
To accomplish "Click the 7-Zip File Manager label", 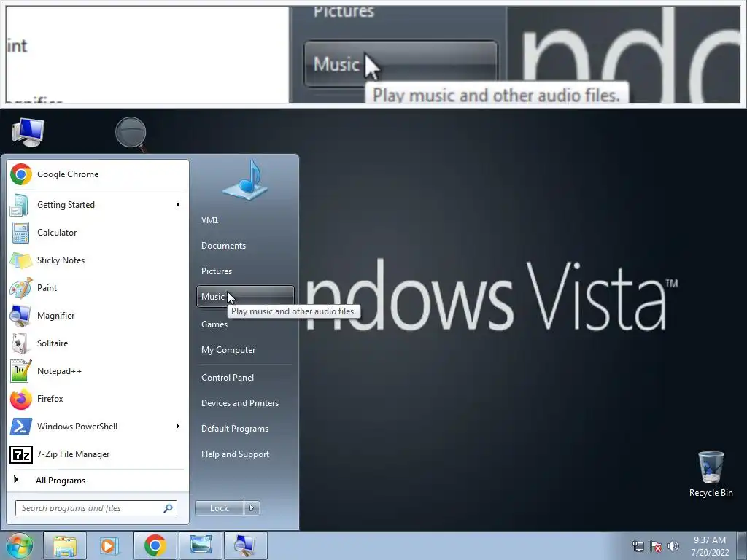I will (x=74, y=454).
